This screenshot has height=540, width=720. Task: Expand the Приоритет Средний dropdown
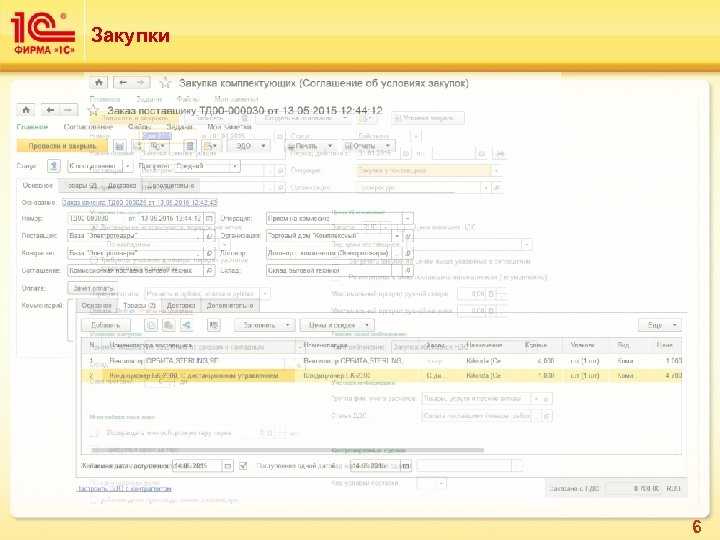[235, 166]
